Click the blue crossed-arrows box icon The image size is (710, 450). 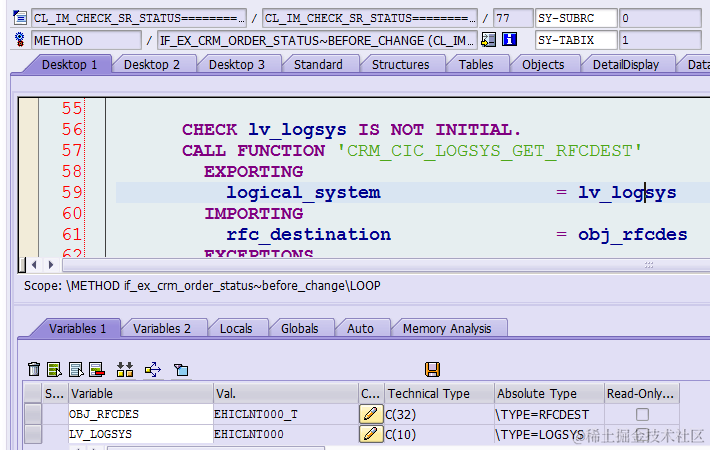click(153, 369)
